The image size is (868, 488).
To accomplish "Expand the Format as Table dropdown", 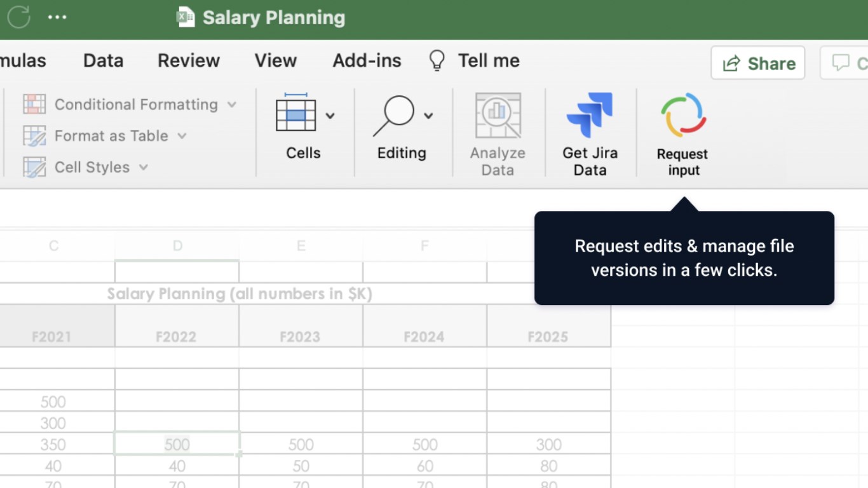I will tap(182, 135).
